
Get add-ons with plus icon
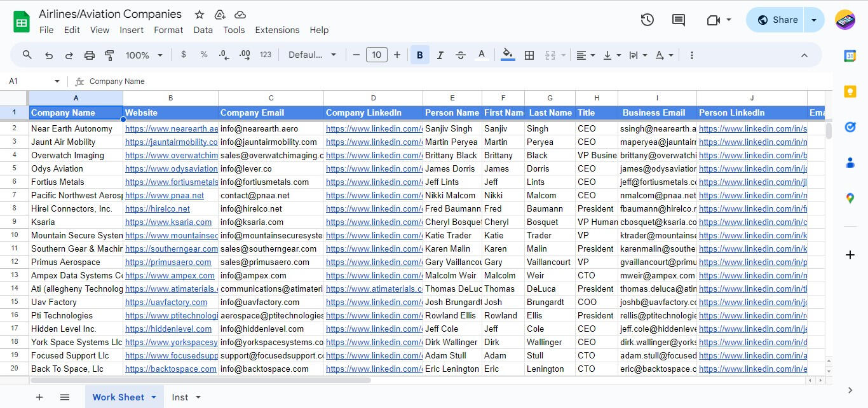point(850,255)
